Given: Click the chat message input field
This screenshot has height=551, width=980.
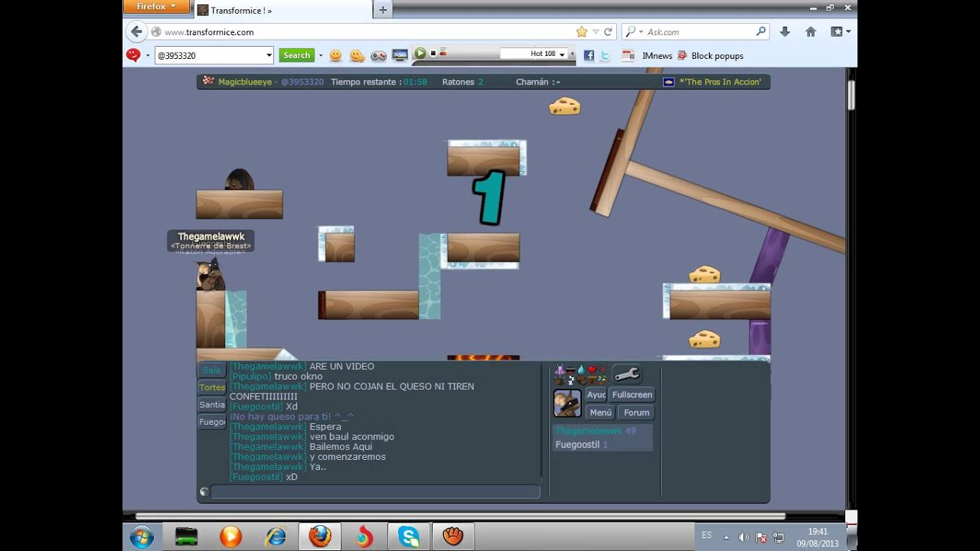Looking at the screenshot, I should tap(375, 492).
